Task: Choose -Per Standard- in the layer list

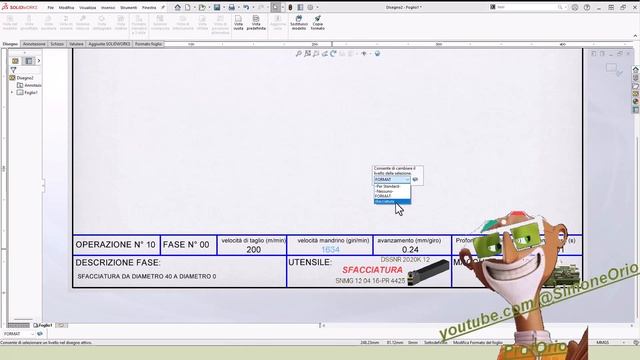Action: 392,187
